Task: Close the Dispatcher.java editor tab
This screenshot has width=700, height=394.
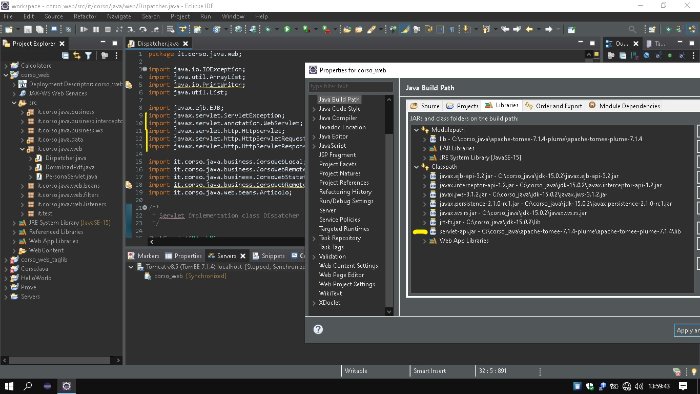Action: coord(185,43)
